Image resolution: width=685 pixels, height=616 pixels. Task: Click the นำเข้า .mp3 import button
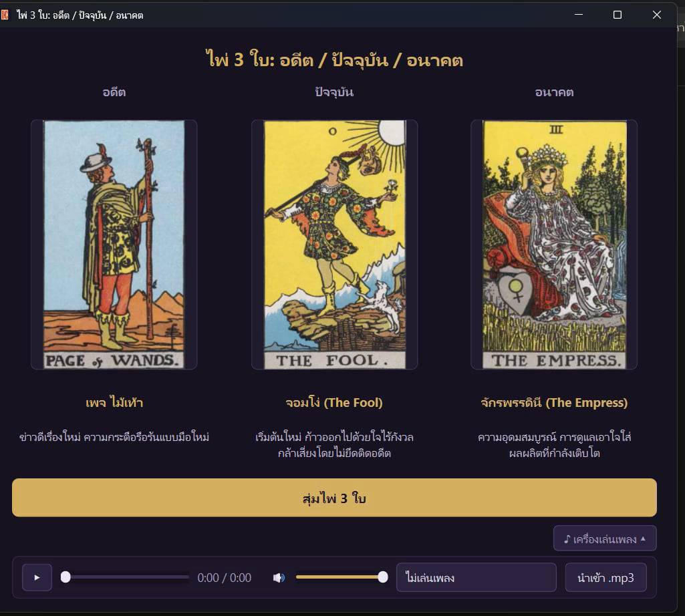pyautogui.click(x=605, y=577)
